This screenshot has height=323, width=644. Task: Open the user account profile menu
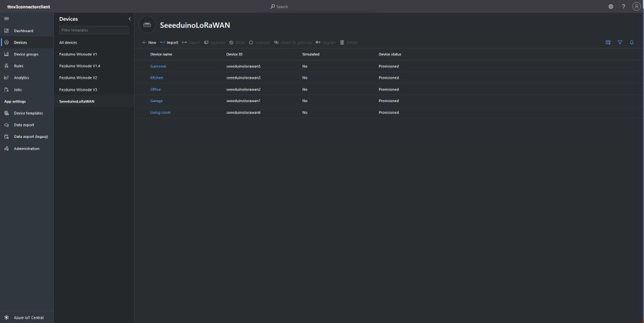(636, 6)
